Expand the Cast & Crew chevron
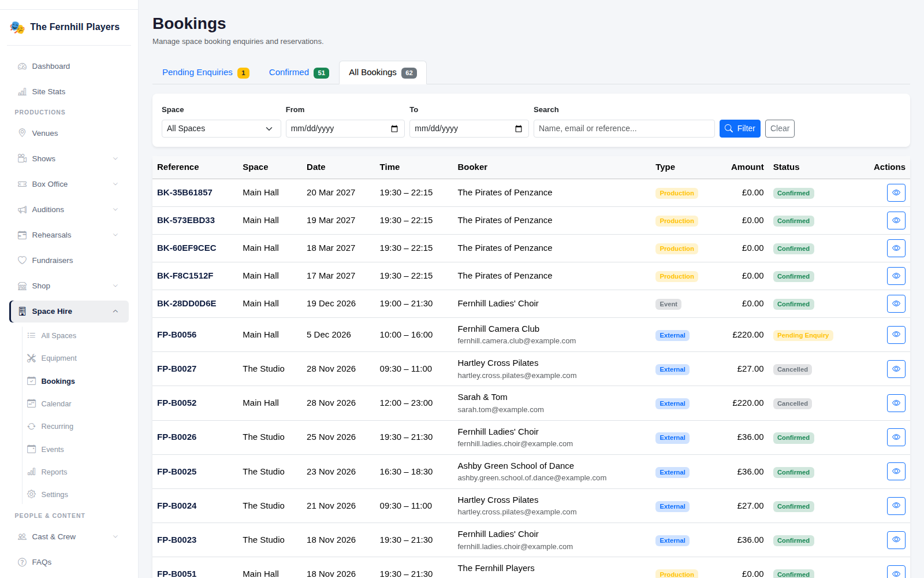Image resolution: width=924 pixels, height=578 pixels. 115,537
